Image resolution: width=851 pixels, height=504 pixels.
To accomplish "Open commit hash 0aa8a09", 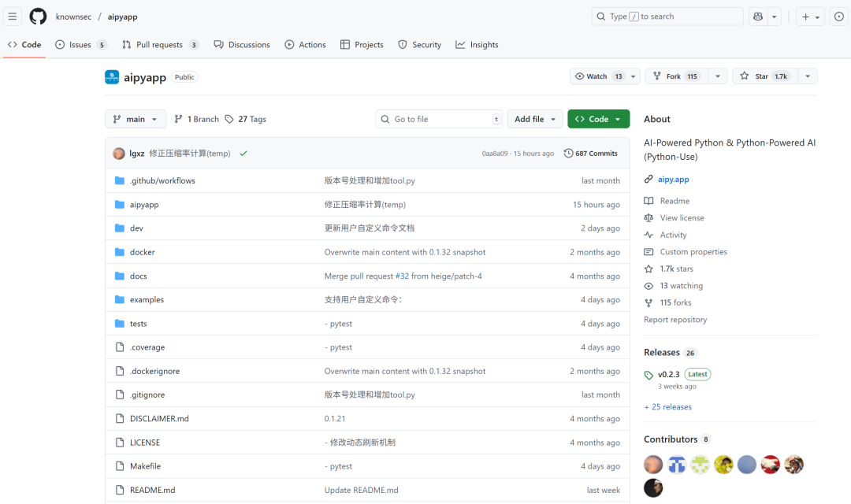I will click(x=494, y=154).
